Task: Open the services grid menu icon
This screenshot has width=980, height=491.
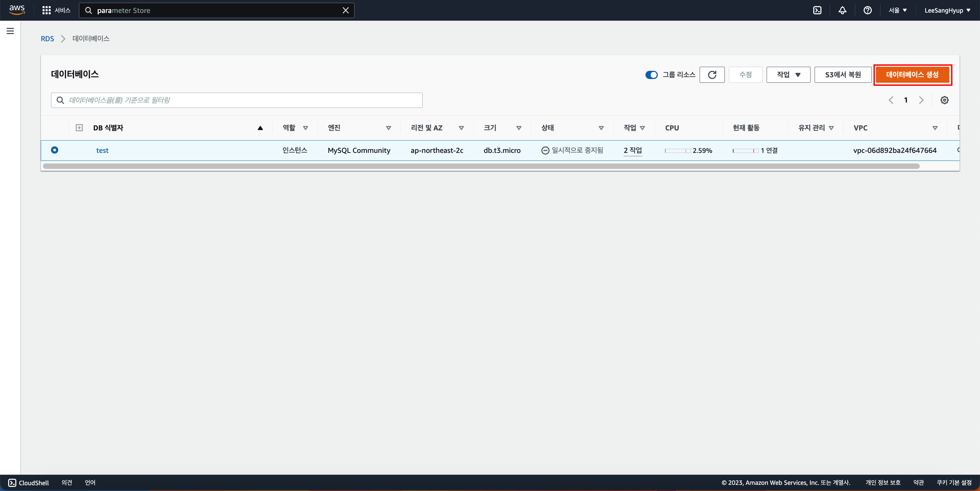Action: tap(46, 10)
